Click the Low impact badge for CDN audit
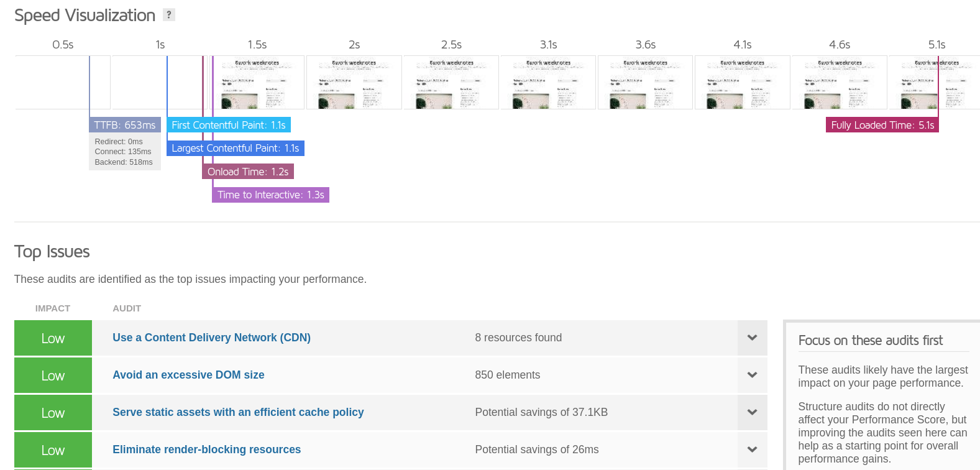Viewport: 980px width, 470px height. tap(53, 338)
